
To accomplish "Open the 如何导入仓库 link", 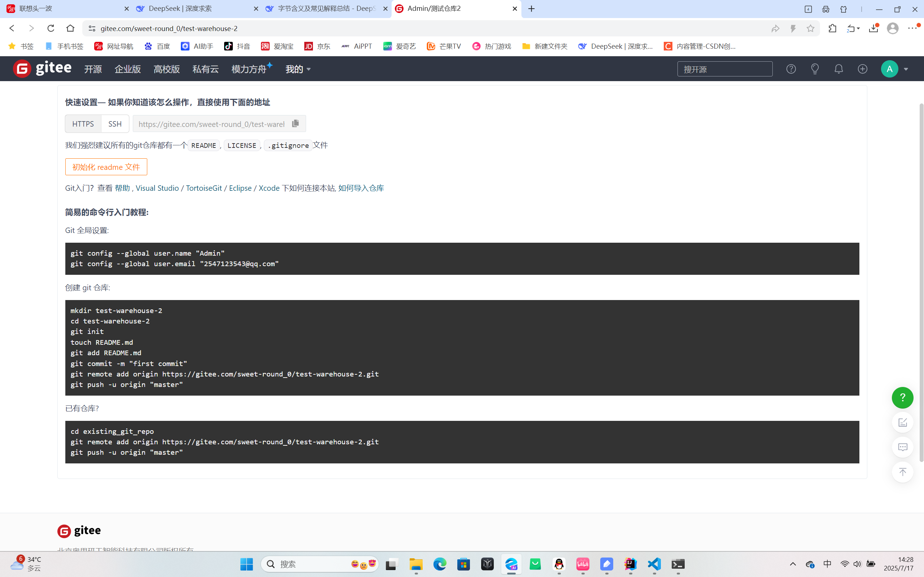I will click(361, 188).
